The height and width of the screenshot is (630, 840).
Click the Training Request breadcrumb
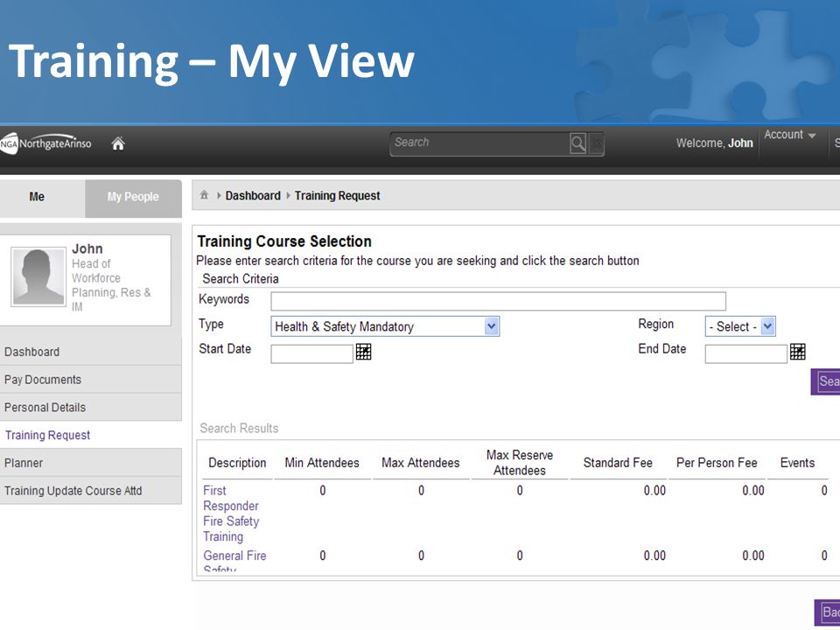337,196
